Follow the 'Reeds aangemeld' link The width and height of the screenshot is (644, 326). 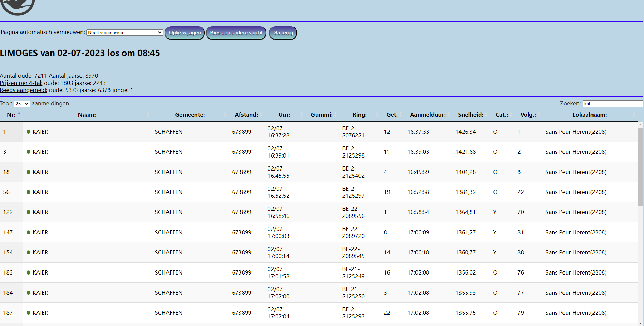pyautogui.click(x=24, y=90)
